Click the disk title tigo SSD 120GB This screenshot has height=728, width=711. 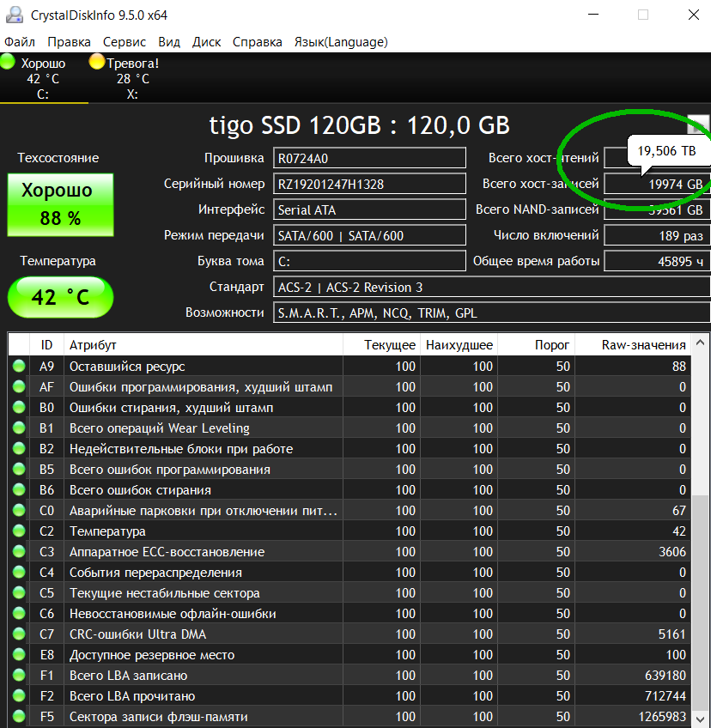(360, 124)
